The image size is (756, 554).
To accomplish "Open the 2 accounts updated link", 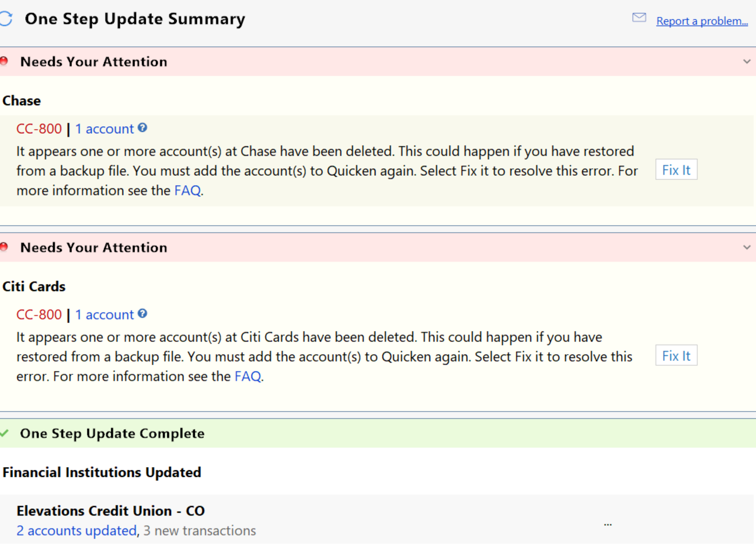I will click(x=77, y=531).
